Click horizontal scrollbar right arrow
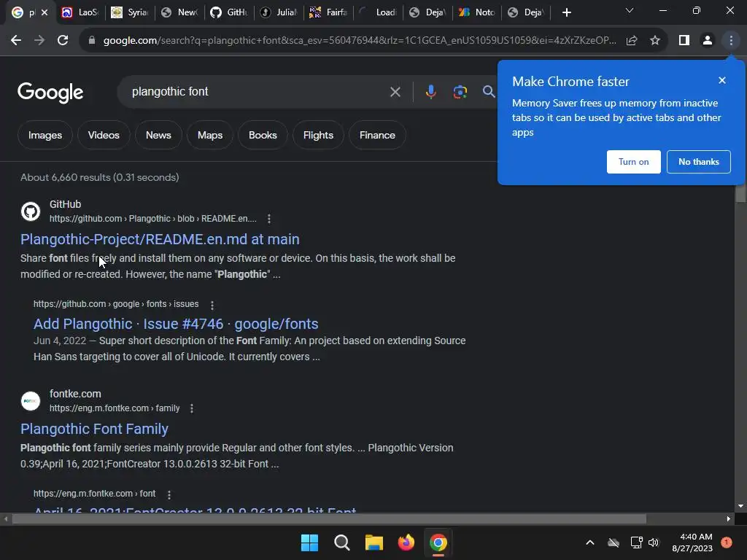This screenshot has width=747, height=560. click(729, 518)
